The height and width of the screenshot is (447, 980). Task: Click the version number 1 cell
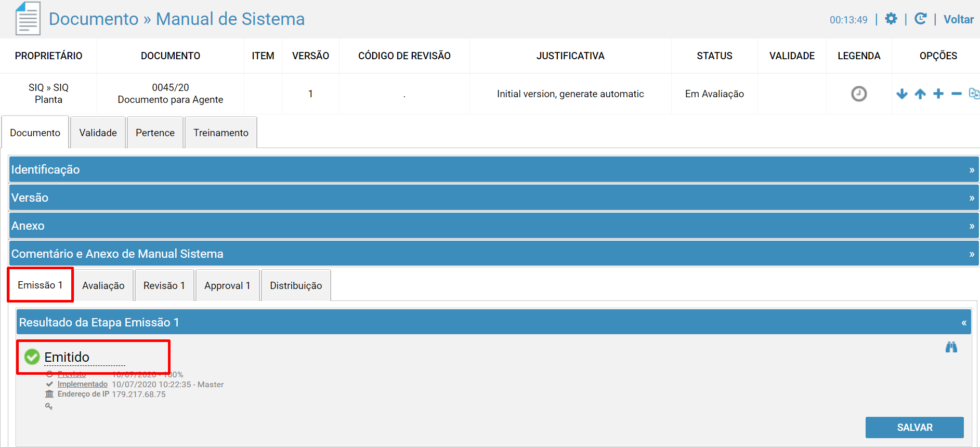(310, 94)
